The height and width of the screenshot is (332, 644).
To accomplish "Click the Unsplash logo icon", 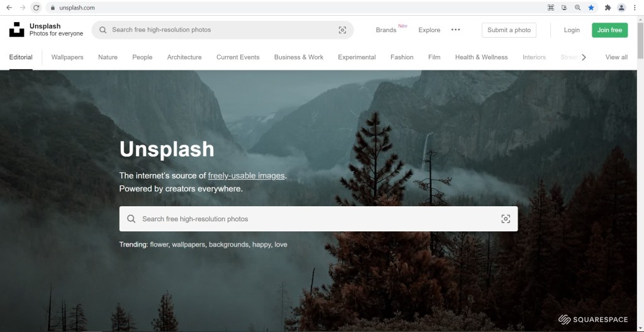I will pos(17,30).
